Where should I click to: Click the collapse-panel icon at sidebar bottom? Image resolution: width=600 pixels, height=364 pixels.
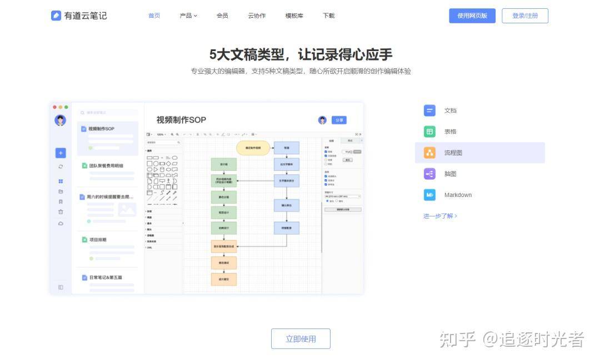click(x=61, y=287)
